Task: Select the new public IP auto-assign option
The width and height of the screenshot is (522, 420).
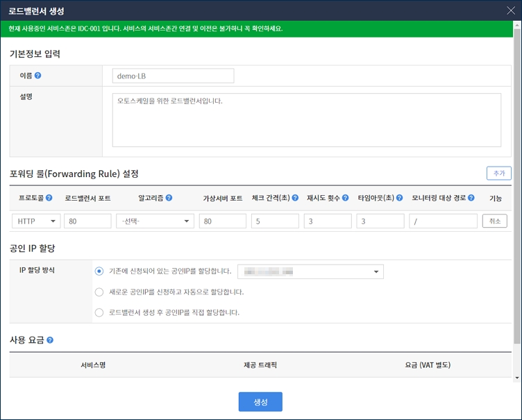Action: pos(99,292)
